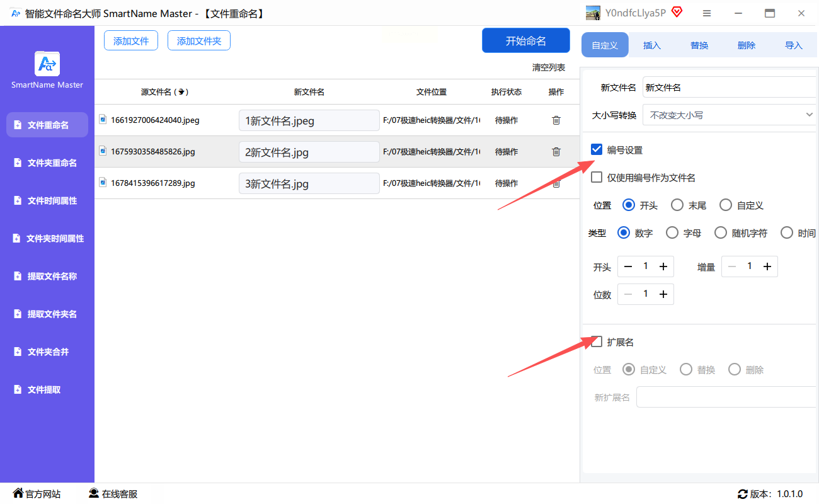
Task: Click the user avatar picture
Action: pyautogui.click(x=592, y=13)
